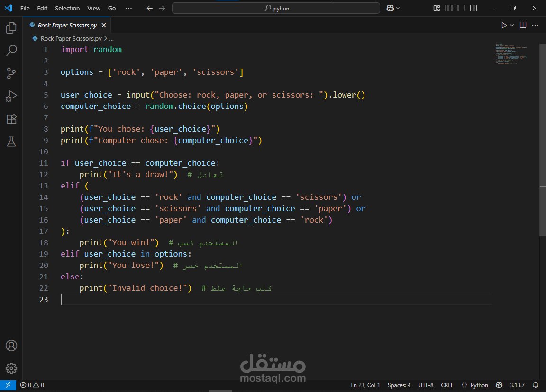Click 'random.choice' call on line 6

coord(175,106)
